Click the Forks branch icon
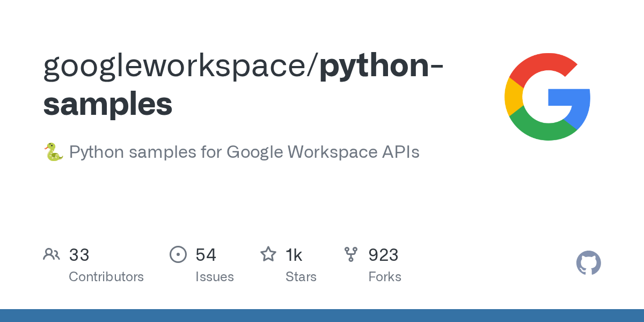The width and height of the screenshot is (644, 322). 351,254
